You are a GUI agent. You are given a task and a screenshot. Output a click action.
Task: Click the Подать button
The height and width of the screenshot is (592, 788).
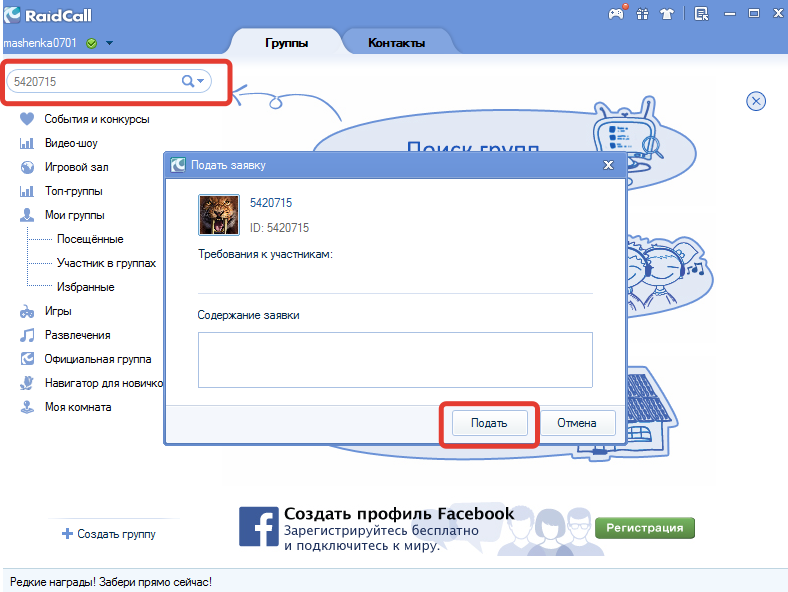pos(489,423)
